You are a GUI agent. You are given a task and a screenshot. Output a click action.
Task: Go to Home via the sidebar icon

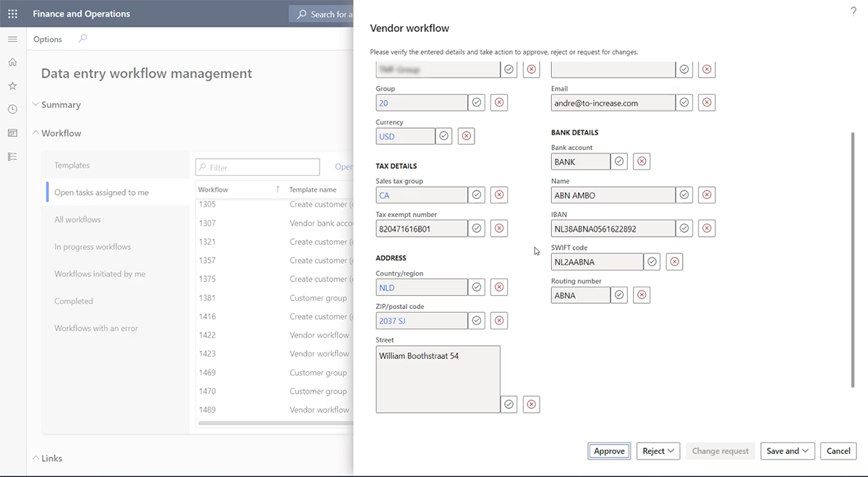pos(12,62)
